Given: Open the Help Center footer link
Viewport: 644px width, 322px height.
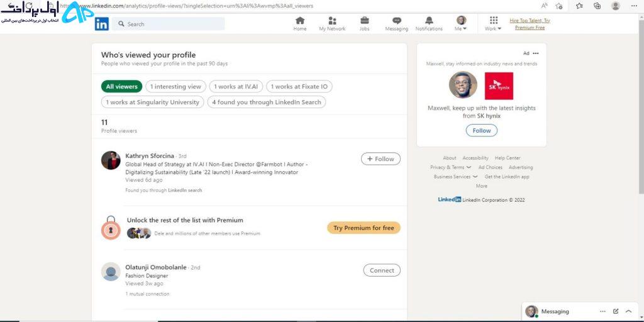Looking at the screenshot, I should pos(508,158).
